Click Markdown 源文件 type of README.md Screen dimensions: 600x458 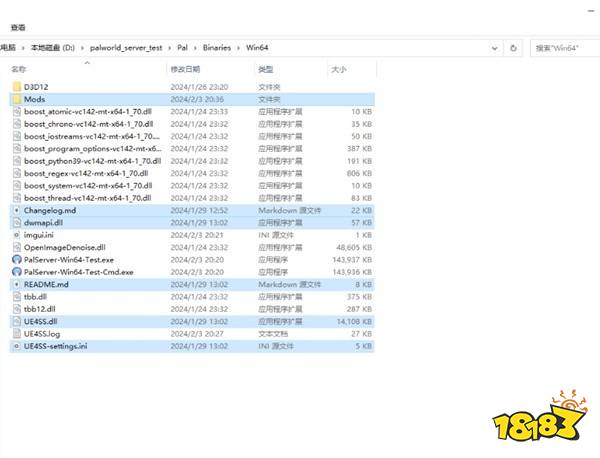(290, 284)
